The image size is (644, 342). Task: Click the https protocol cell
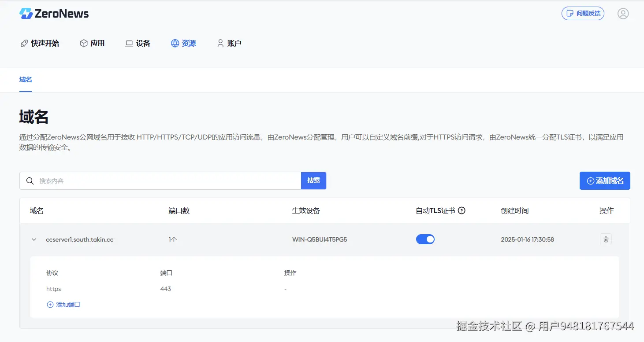(54, 289)
